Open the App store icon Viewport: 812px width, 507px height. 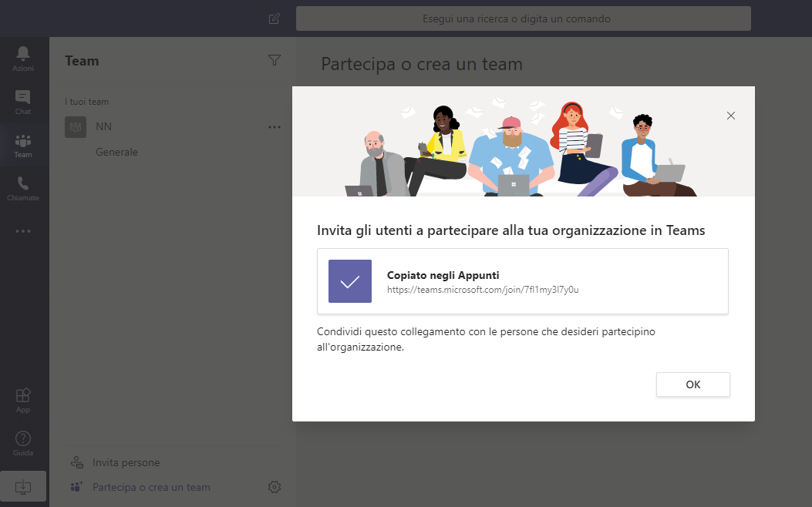(23, 401)
